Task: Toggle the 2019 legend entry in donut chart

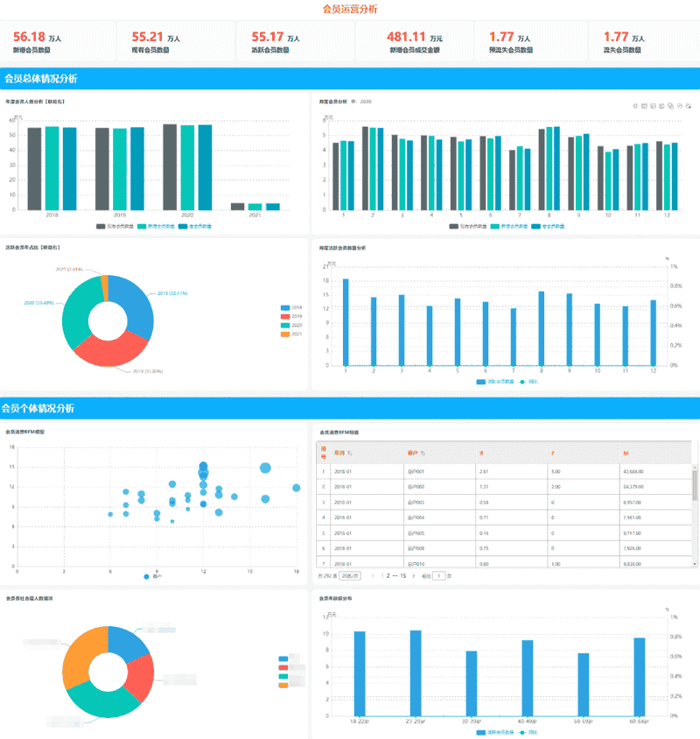Action: pos(291,317)
